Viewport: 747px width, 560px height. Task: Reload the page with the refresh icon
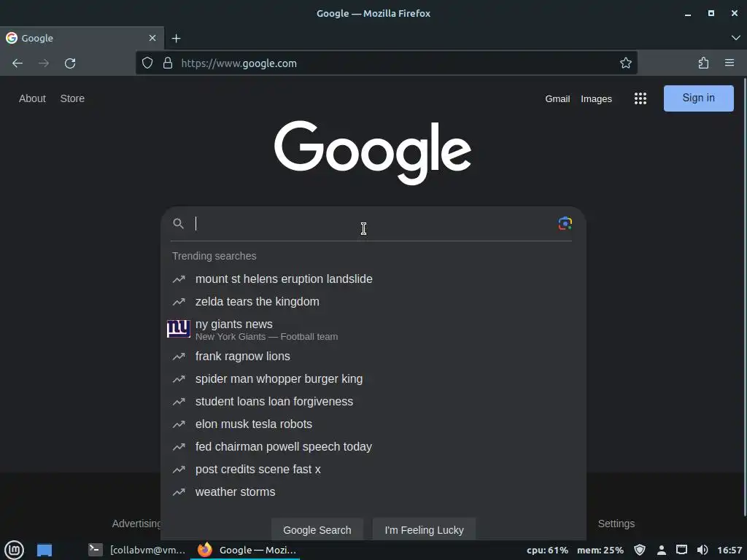coord(70,63)
